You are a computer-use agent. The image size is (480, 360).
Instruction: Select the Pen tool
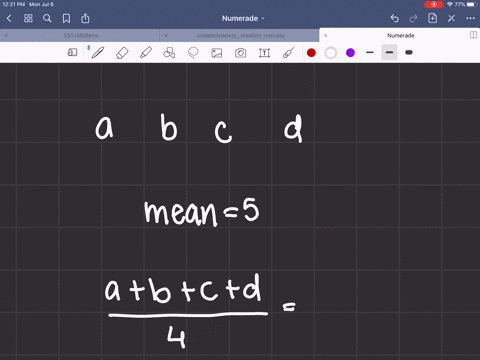pyautogui.click(x=98, y=53)
